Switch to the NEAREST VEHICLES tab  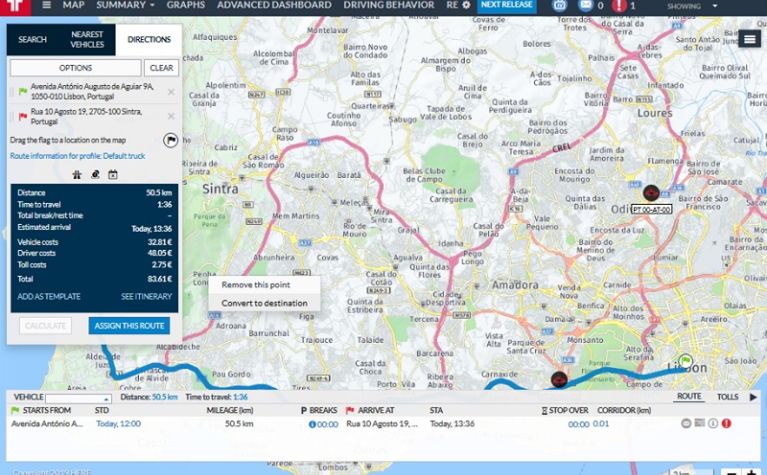click(x=87, y=39)
